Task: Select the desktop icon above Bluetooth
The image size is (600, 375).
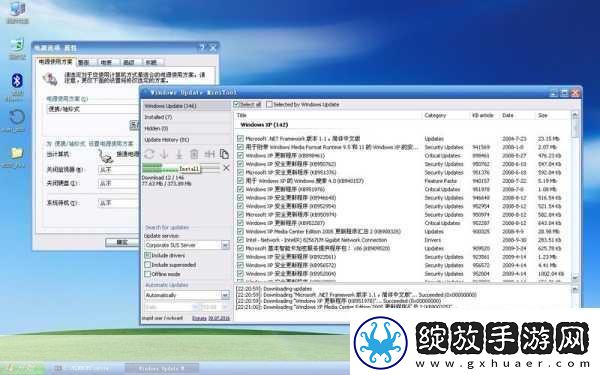Action: [x=17, y=45]
